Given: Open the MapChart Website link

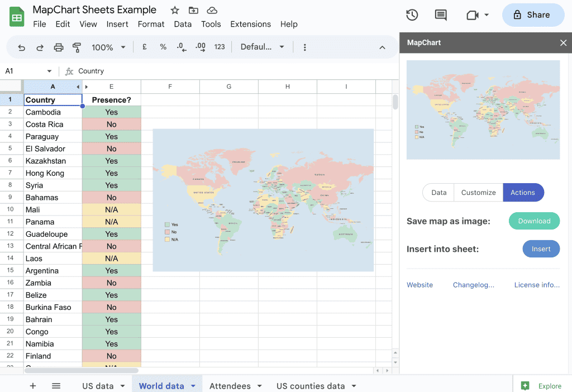Looking at the screenshot, I should click(x=420, y=285).
